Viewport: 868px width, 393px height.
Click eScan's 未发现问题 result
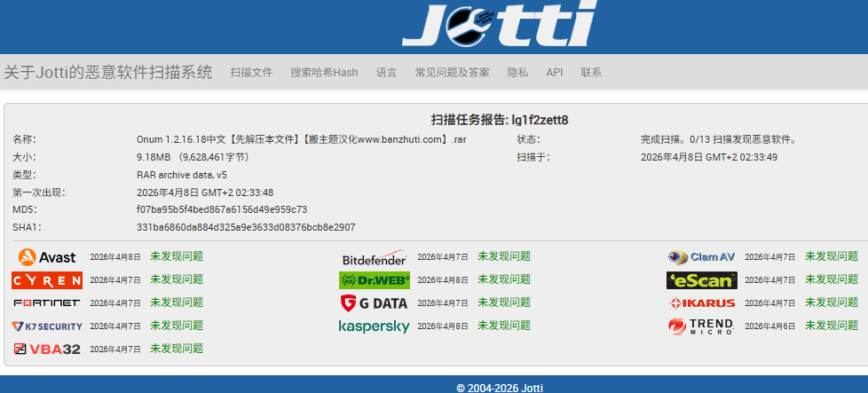point(832,279)
